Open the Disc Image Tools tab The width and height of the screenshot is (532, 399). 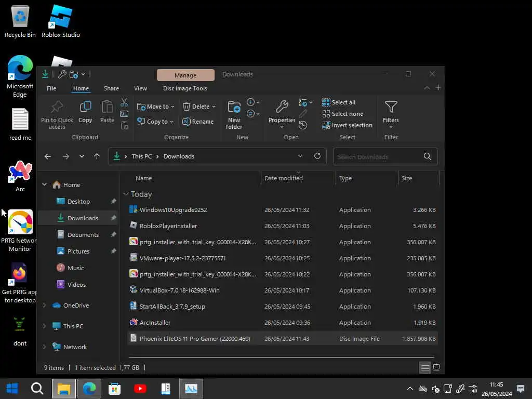185,88
